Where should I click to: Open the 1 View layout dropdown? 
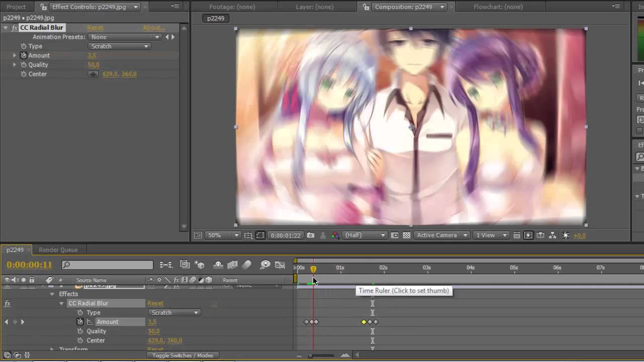click(491, 235)
